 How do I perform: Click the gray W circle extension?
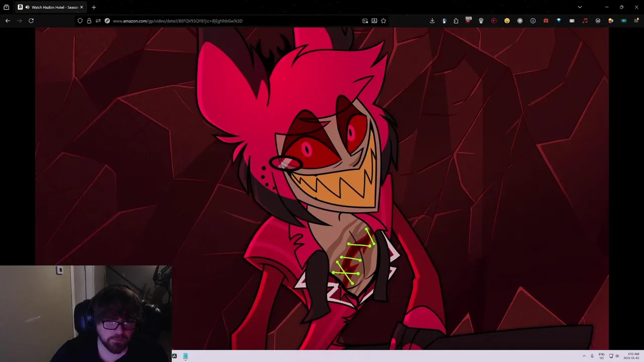point(520,21)
